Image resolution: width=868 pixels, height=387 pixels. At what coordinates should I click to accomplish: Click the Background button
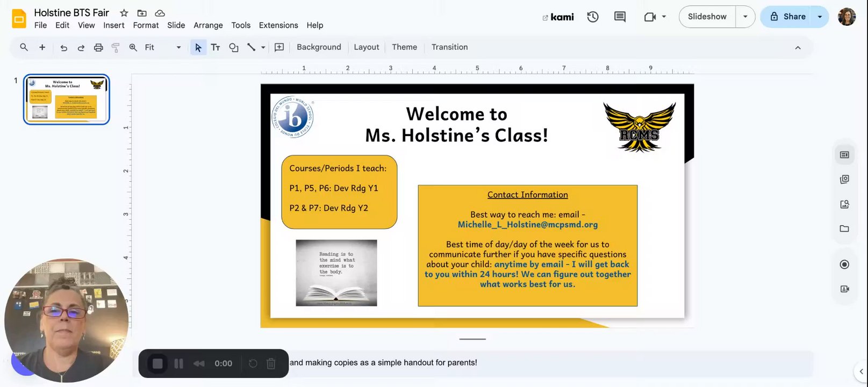coord(319,47)
